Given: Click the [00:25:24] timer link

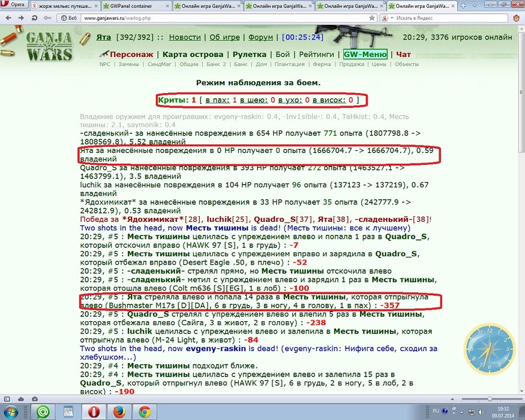Looking at the screenshot, I should (303, 37).
